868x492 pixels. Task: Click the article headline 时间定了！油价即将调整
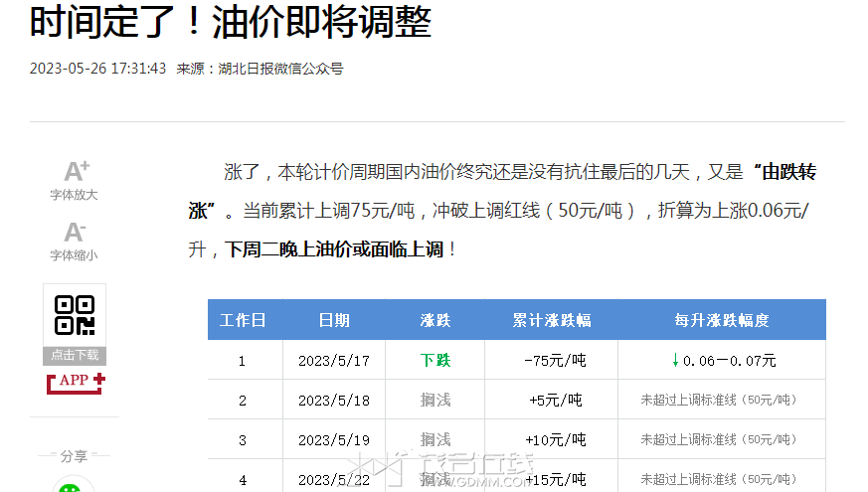231,22
